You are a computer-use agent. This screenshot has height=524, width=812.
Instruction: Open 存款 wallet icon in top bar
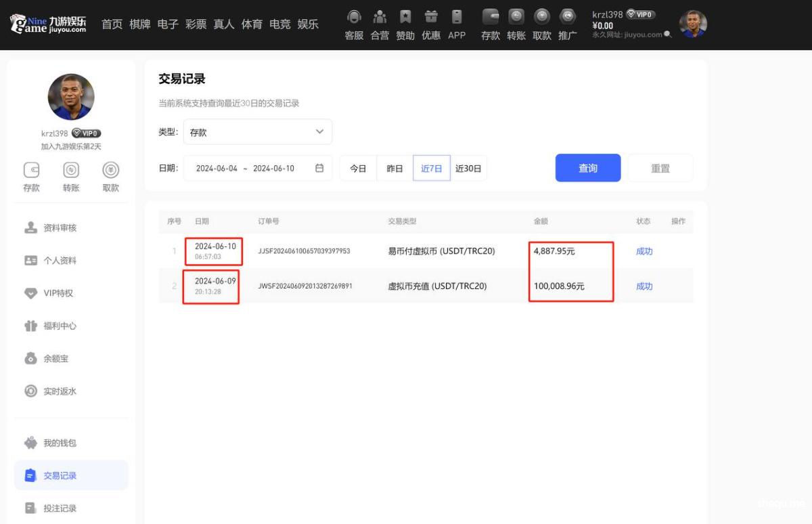[x=491, y=17]
